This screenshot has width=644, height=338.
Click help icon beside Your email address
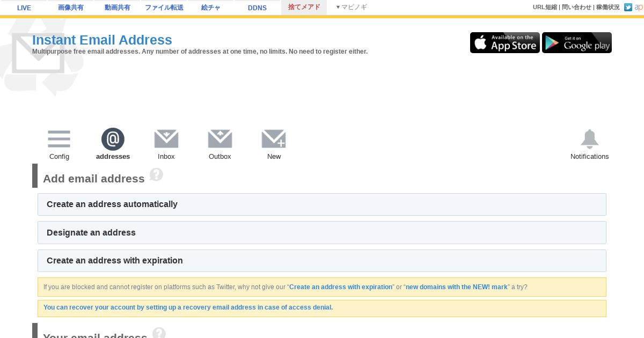[159, 333]
